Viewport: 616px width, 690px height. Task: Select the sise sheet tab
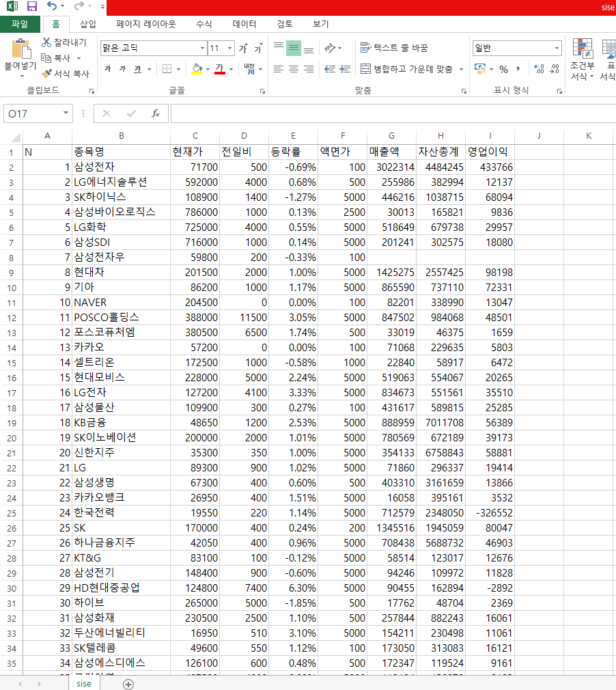(84, 683)
